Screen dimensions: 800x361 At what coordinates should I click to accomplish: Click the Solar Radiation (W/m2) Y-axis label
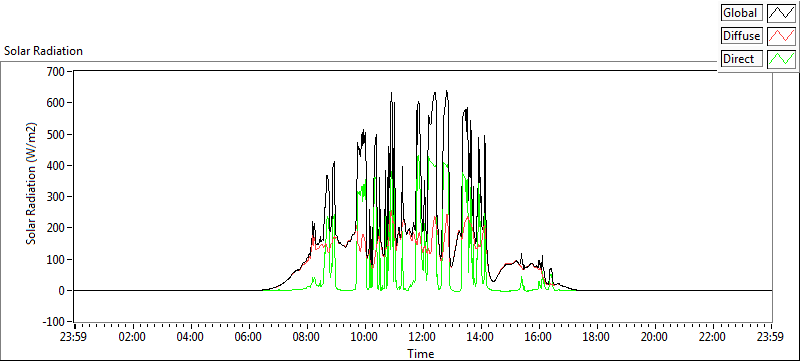(32, 183)
